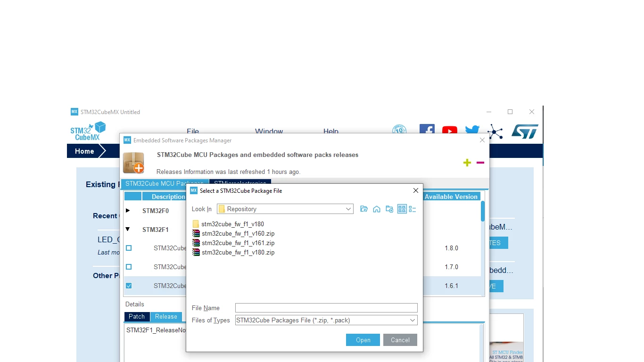Switch file dialog to details view icon
The height and width of the screenshot is (362, 644).
(413, 209)
